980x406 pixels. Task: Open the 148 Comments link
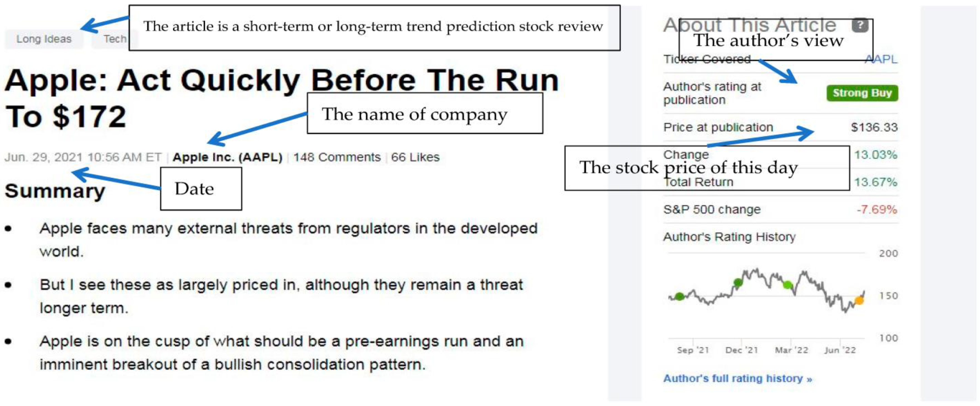pos(337,157)
